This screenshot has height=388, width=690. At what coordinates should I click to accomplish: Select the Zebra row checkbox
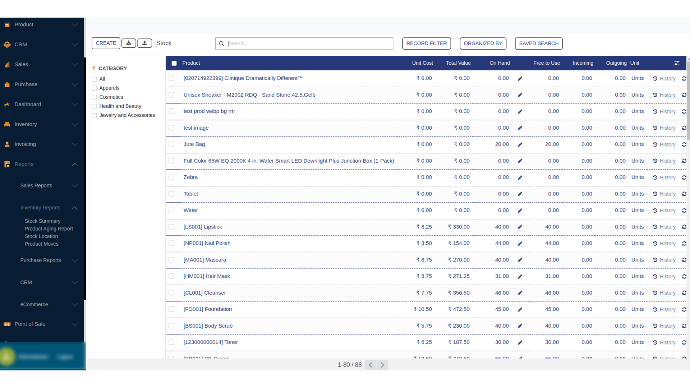pyautogui.click(x=171, y=177)
